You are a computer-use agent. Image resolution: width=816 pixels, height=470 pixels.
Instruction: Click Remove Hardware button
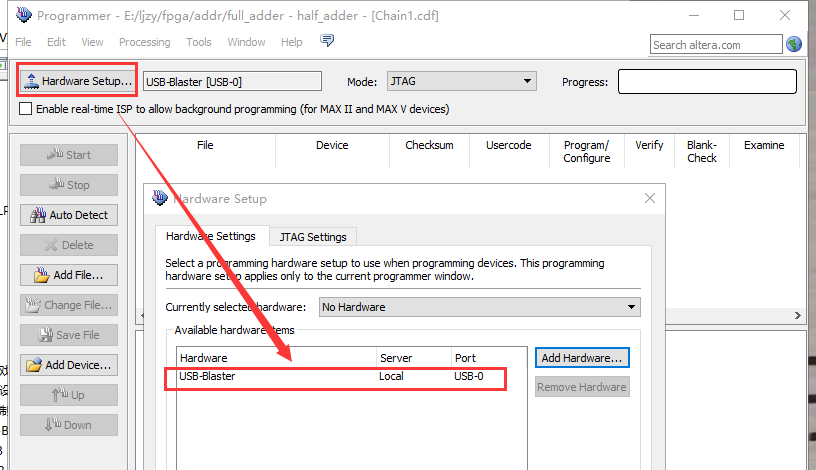582,387
